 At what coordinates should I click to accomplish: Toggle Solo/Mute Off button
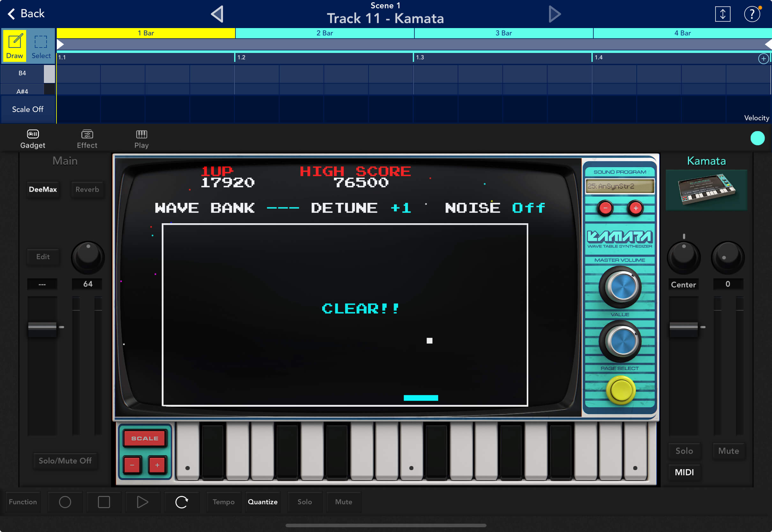[65, 461]
